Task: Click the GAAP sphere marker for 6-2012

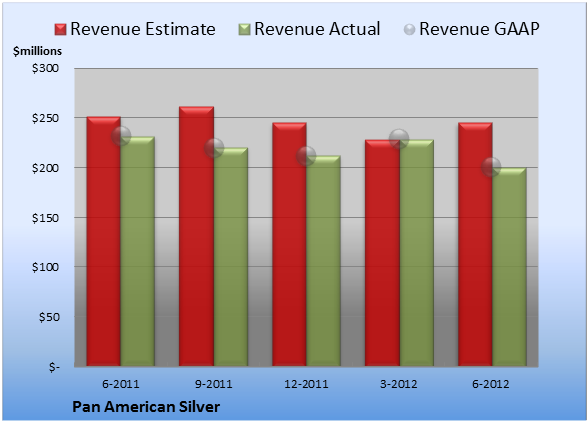Action: click(x=491, y=166)
